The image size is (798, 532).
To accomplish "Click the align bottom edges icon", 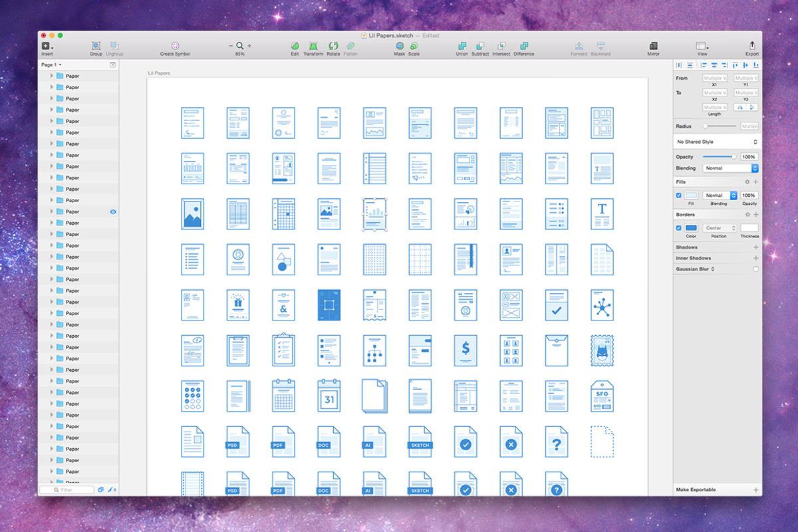I will tap(757, 65).
